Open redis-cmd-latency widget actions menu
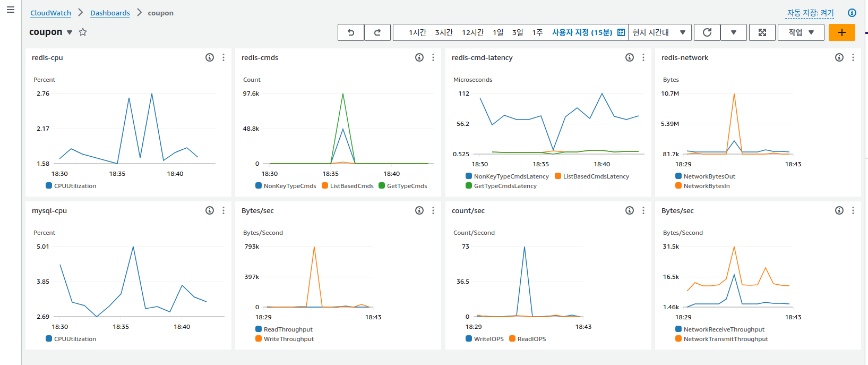Image resolution: width=868 pixels, height=365 pixels. click(643, 57)
